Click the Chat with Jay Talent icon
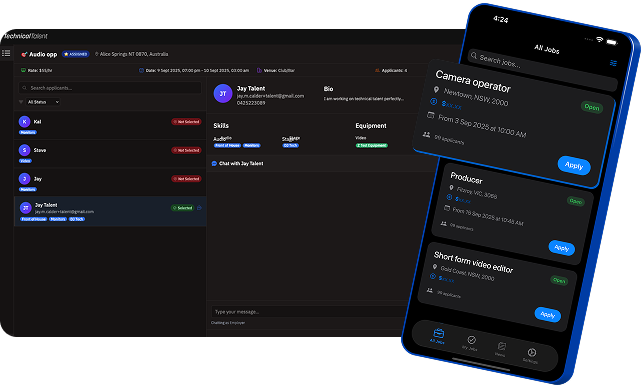The width and height of the screenshot is (644, 388). (x=214, y=163)
